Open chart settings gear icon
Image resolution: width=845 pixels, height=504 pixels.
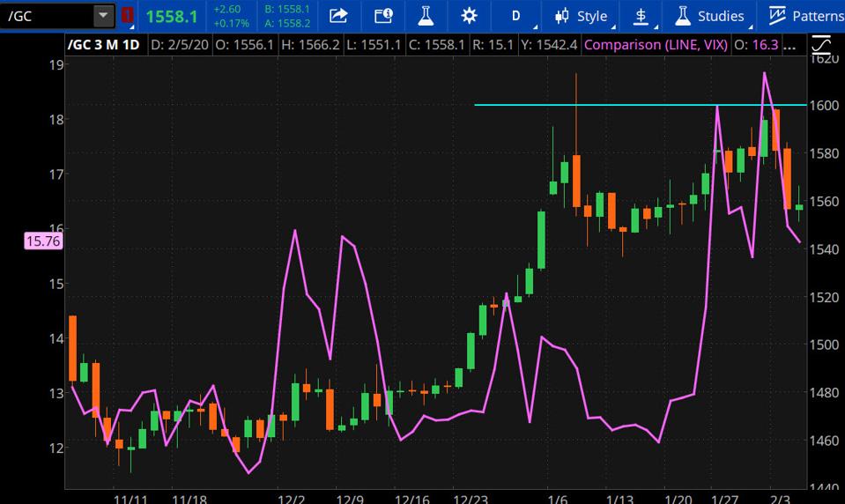coord(469,16)
